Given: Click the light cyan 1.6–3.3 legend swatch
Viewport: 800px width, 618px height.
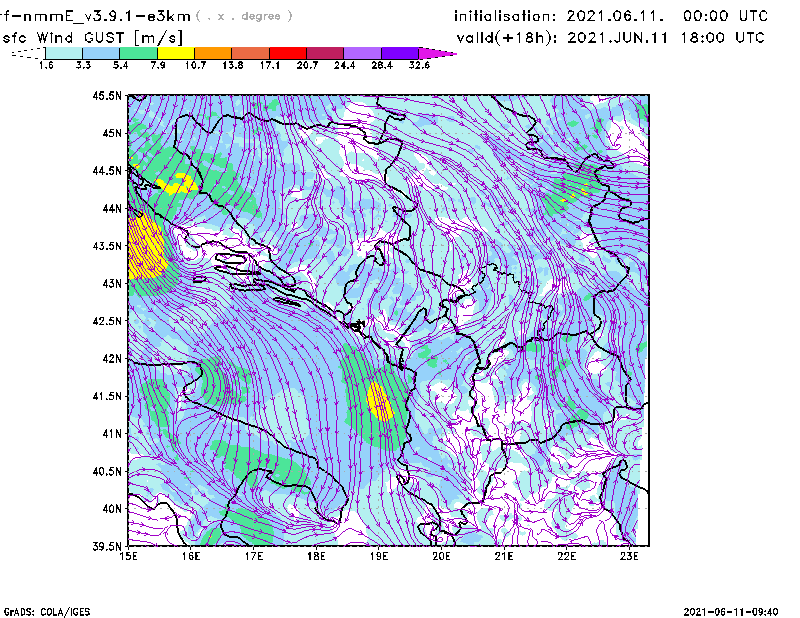Looking at the screenshot, I should click(x=64, y=53).
